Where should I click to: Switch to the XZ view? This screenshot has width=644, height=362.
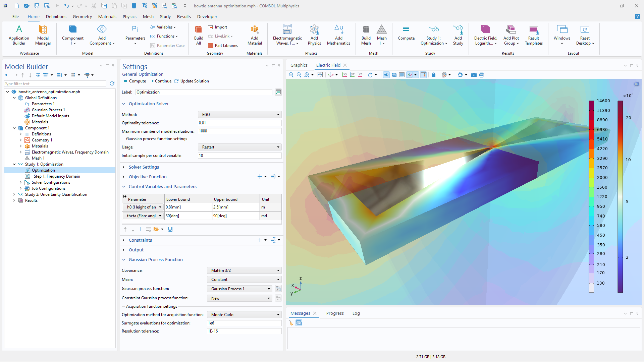(360, 75)
